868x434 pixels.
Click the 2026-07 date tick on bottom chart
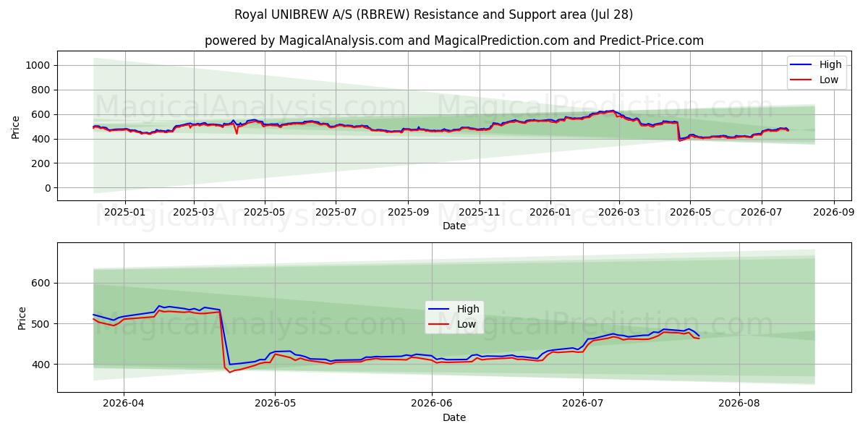tap(583, 404)
